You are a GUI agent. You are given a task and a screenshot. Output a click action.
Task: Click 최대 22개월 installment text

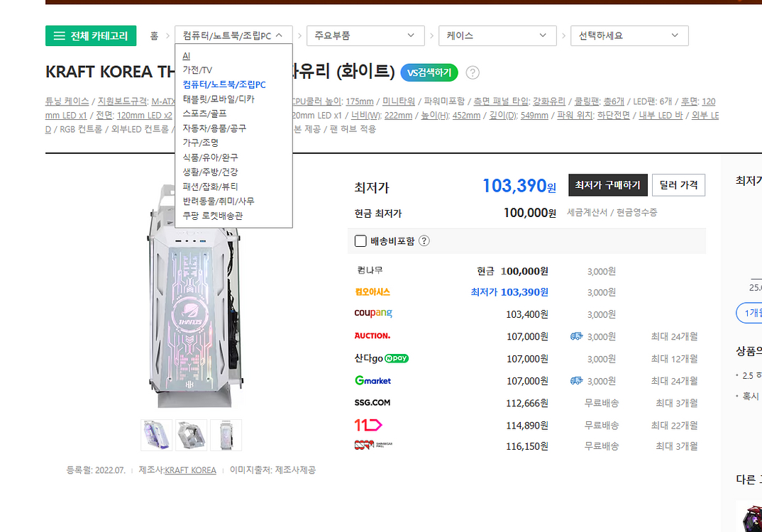[x=675, y=426]
